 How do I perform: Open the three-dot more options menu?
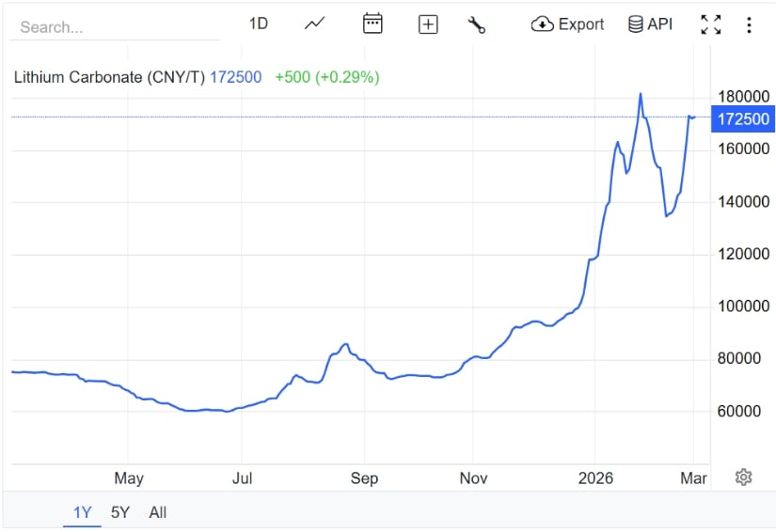(x=749, y=24)
